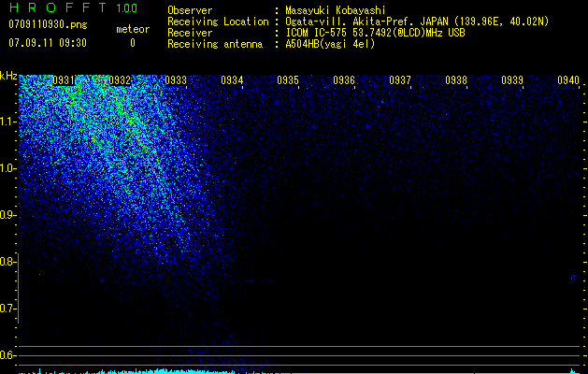Image resolution: width=588 pixels, height=374 pixels.
Task: Click the 0935 time marker
Action: point(288,80)
